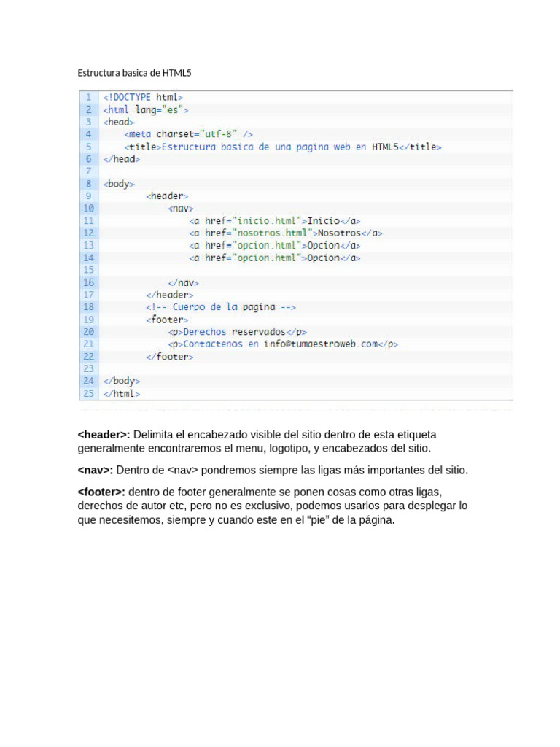The image size is (560, 747).
Task: Click the text 'las ligas más importantes del sitio'
Action: pyautogui.click(x=384, y=471)
